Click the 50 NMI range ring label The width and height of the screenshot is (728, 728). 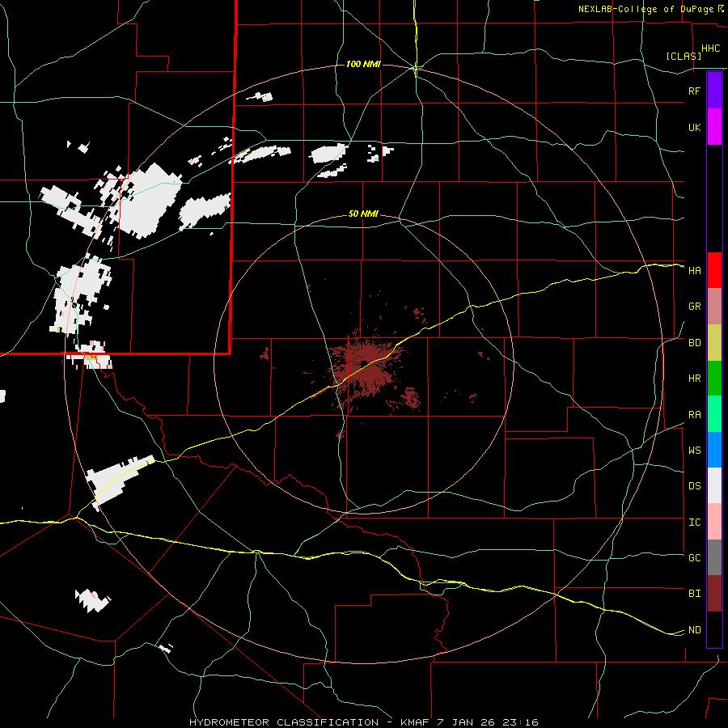(363, 214)
